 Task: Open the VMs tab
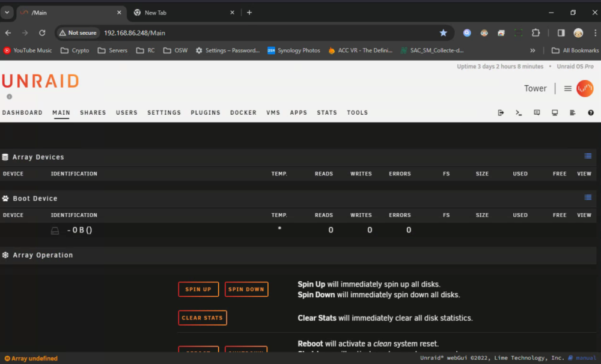coord(273,113)
